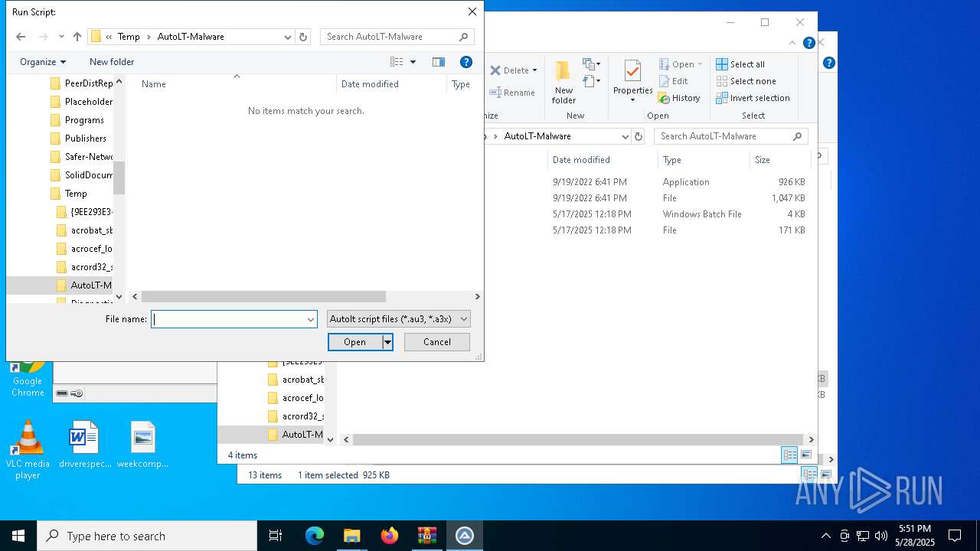Go back in Run Script dialog
980x551 pixels.
21,37
